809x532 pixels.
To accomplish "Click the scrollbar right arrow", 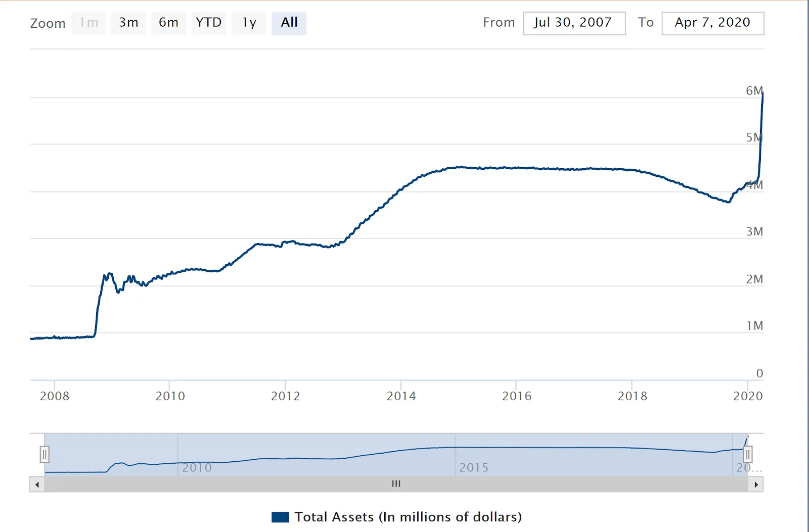I will coord(755,484).
